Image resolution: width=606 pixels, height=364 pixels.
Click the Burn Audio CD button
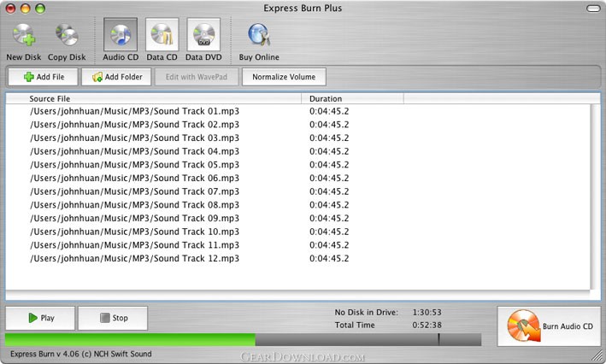click(549, 326)
